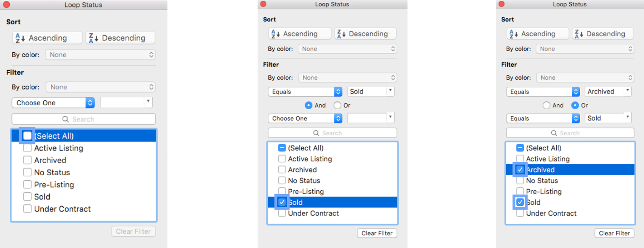Open the By color dropdown in first panel
Viewport: 644px width, 248px height.
click(x=100, y=54)
